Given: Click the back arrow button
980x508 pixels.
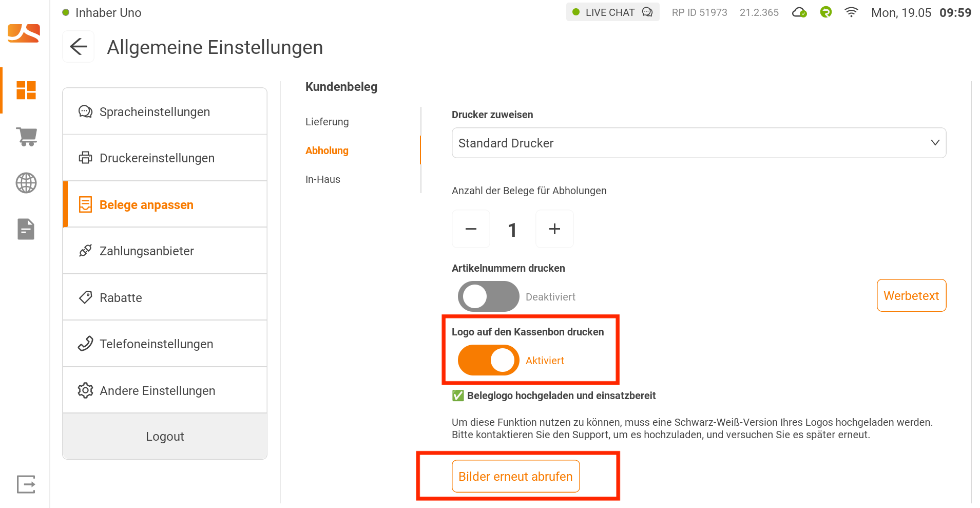Looking at the screenshot, I should pos(79,47).
